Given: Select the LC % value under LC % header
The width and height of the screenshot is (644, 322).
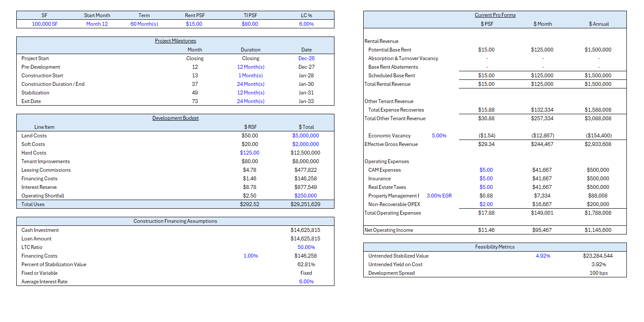Looking at the screenshot, I should pyautogui.click(x=307, y=24).
